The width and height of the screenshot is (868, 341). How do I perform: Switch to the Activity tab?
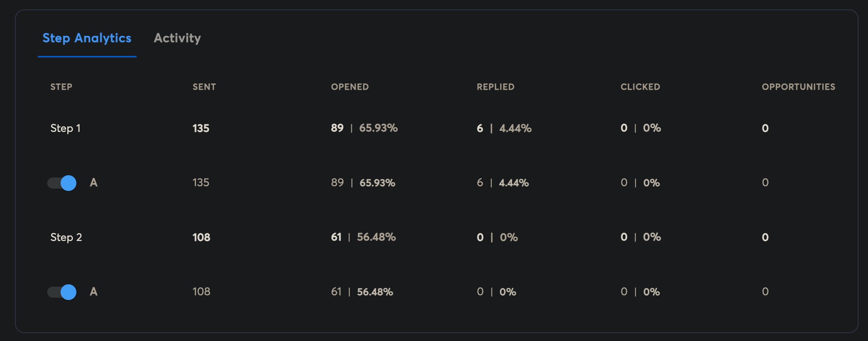click(177, 38)
